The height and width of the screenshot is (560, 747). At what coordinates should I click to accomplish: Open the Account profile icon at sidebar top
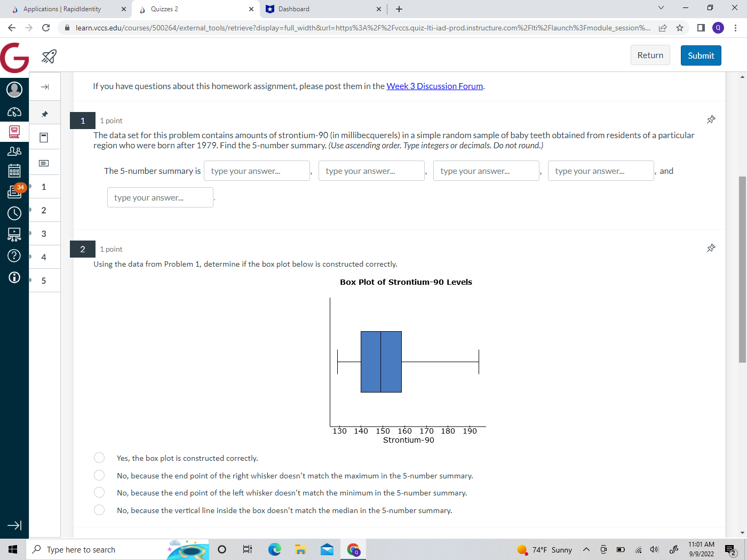click(x=14, y=90)
